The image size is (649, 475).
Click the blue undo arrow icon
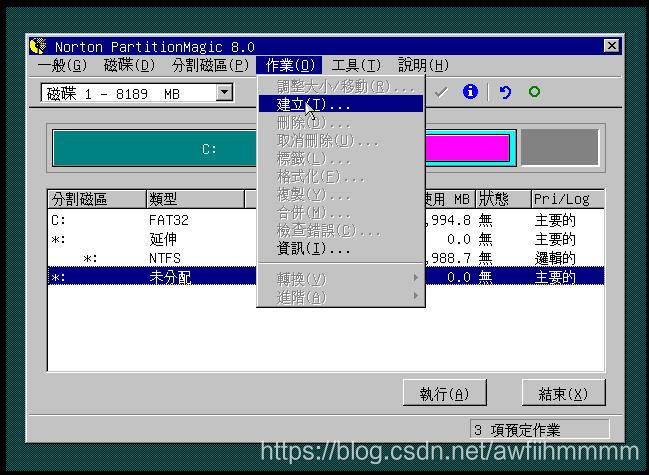pos(505,92)
